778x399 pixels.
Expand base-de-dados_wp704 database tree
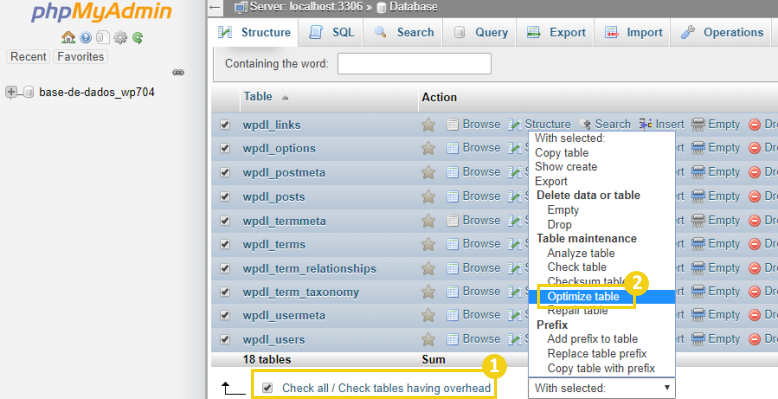click(11, 92)
